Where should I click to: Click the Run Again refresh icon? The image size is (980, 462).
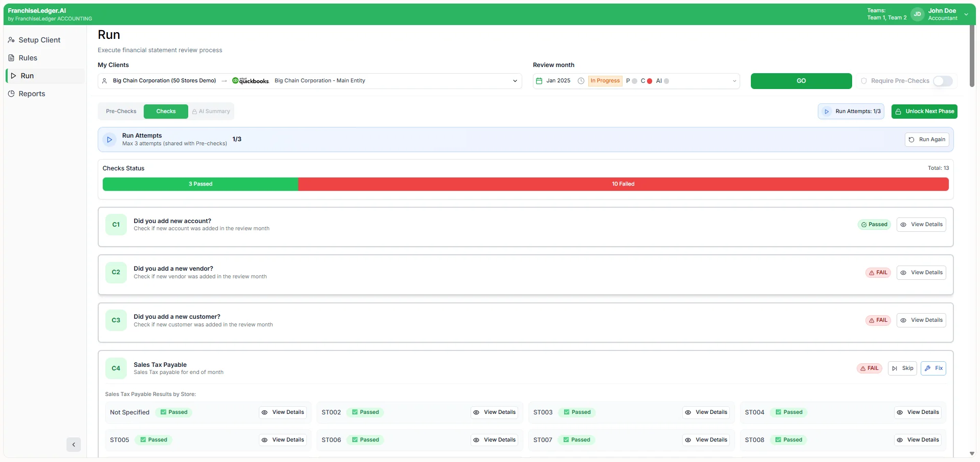(x=911, y=139)
